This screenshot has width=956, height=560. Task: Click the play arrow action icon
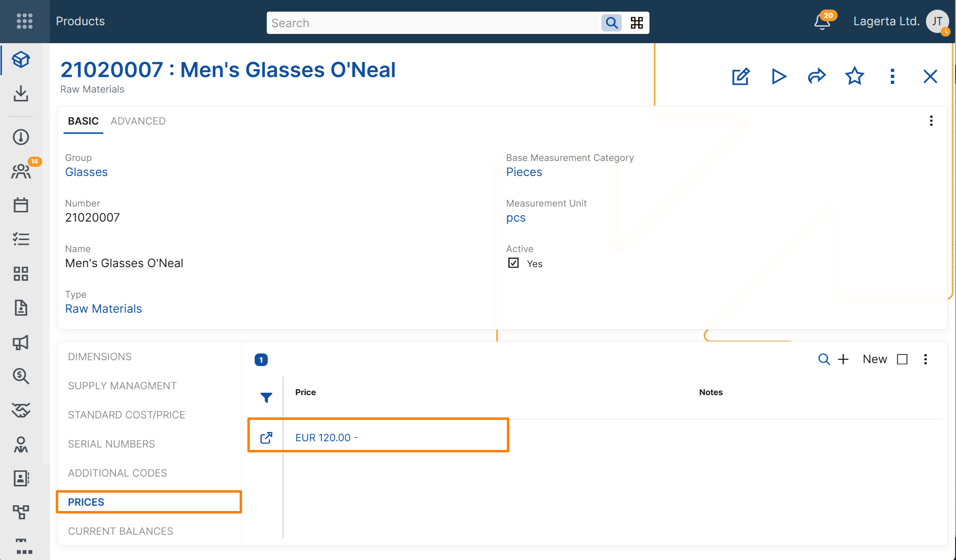(x=778, y=77)
